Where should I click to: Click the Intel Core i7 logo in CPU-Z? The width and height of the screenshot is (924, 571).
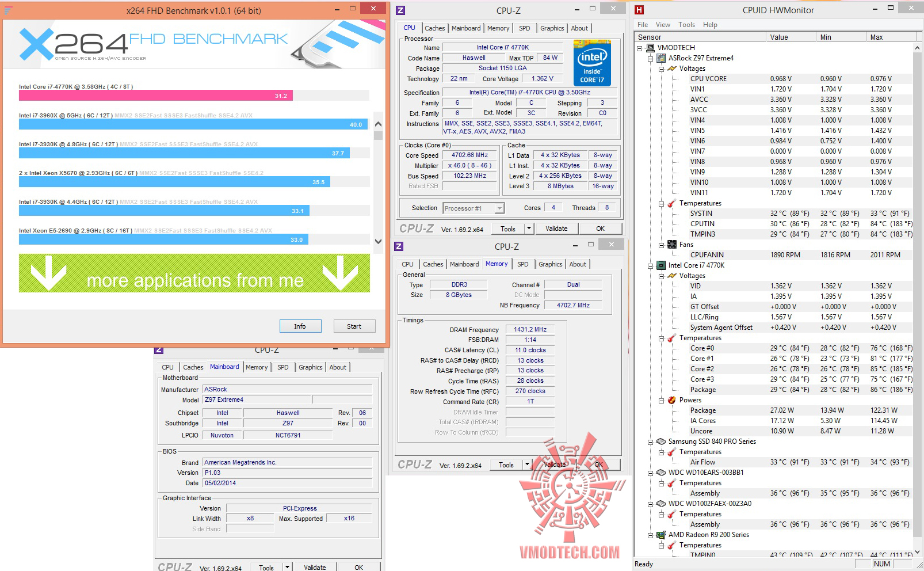pos(592,63)
